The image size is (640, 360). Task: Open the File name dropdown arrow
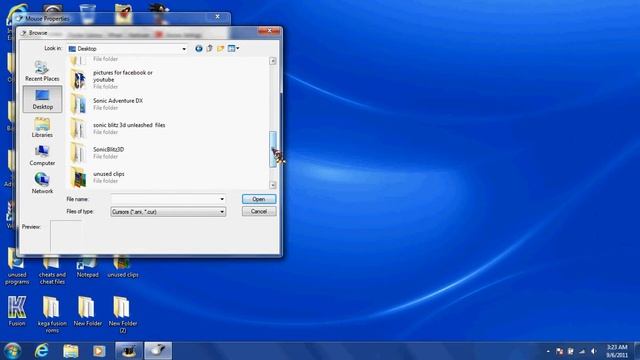pos(222,199)
